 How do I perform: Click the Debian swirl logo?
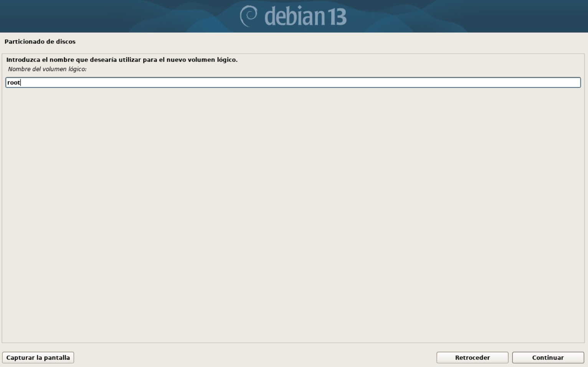pyautogui.click(x=249, y=16)
